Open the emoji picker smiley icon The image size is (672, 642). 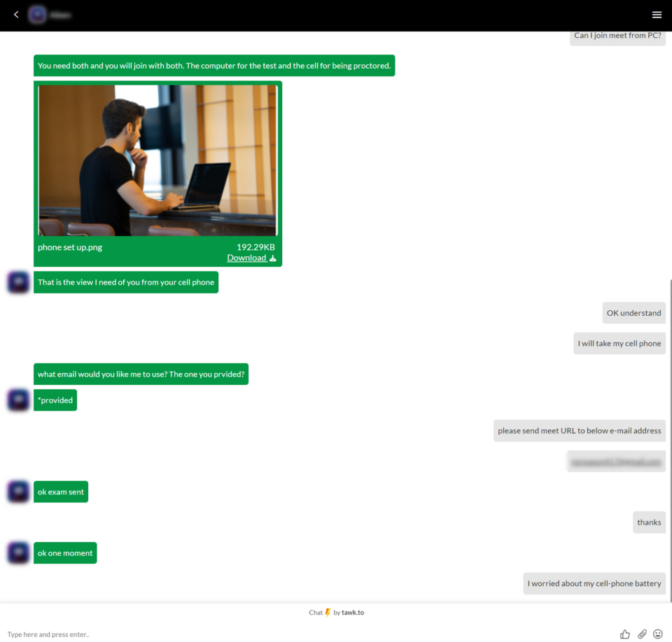click(659, 634)
